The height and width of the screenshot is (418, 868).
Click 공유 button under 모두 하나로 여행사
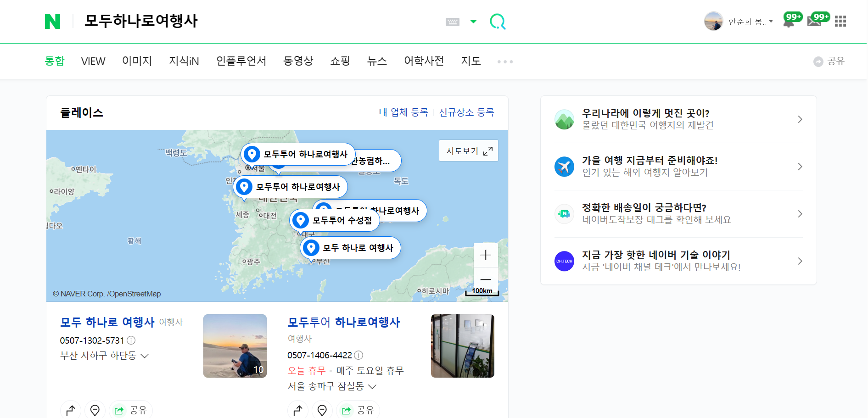(x=131, y=410)
